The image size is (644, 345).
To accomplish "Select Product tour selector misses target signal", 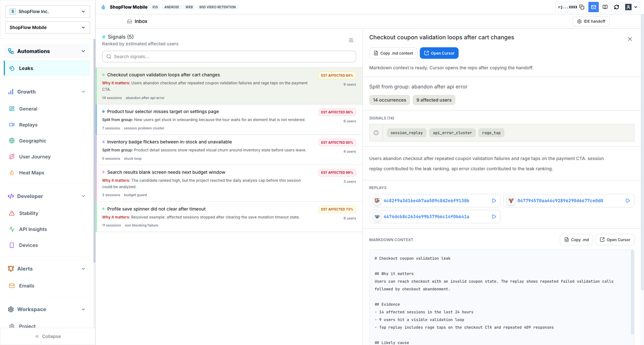I will (229, 119).
